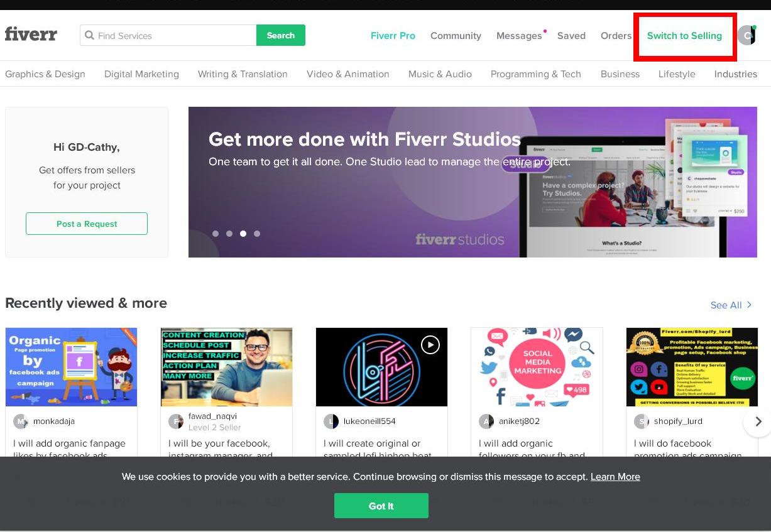771x532 pixels.
Task: Open Lifestyle category
Action: pyautogui.click(x=677, y=74)
